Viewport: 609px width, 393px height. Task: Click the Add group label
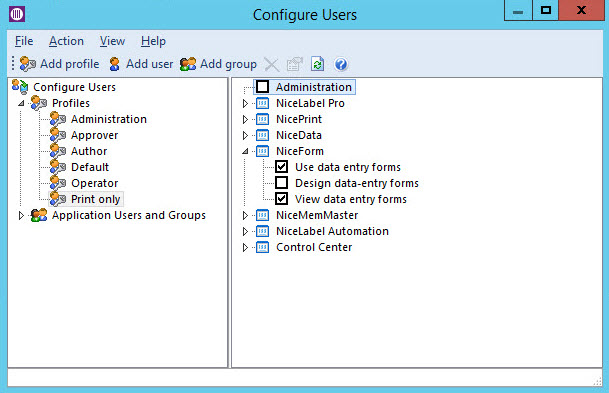pos(228,64)
